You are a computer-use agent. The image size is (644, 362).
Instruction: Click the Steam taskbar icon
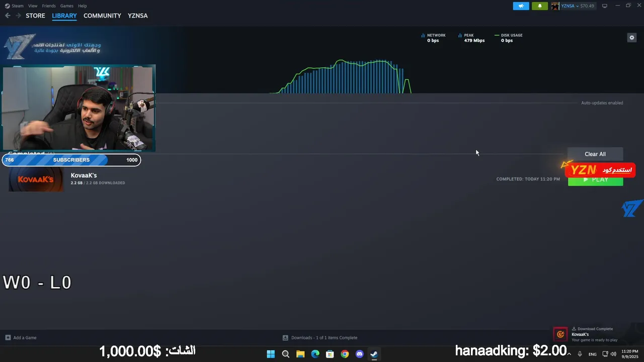[374, 354]
